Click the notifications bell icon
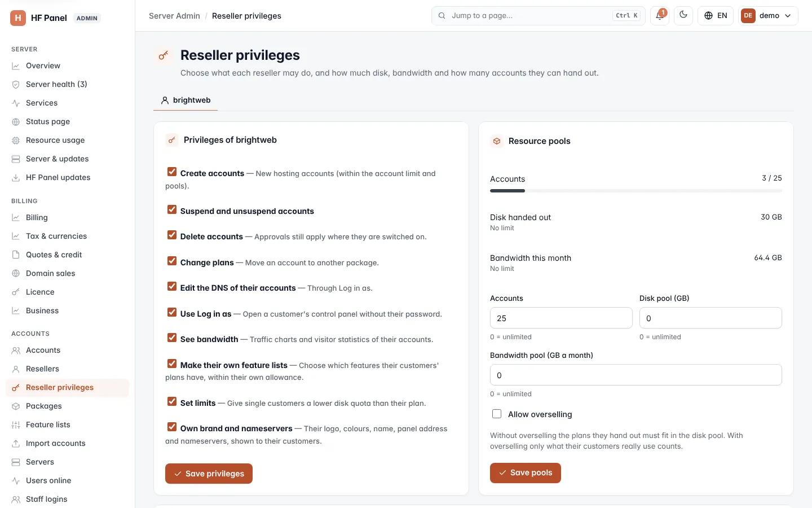The width and height of the screenshot is (812, 508). point(659,16)
